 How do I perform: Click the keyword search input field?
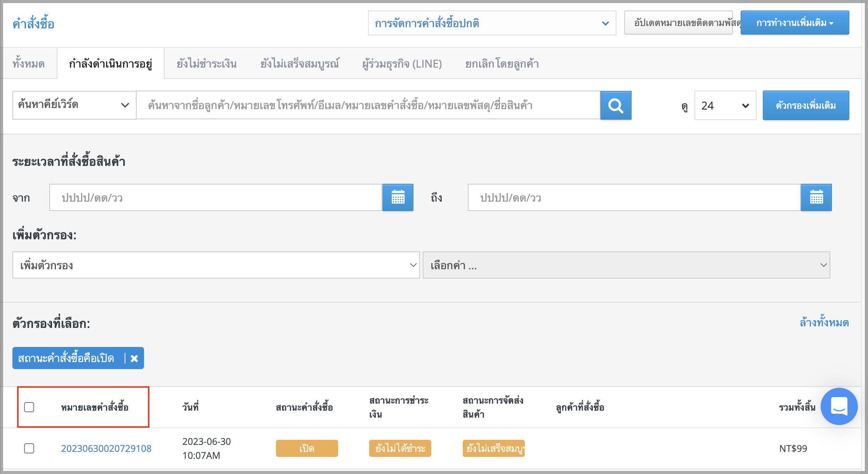(x=368, y=105)
